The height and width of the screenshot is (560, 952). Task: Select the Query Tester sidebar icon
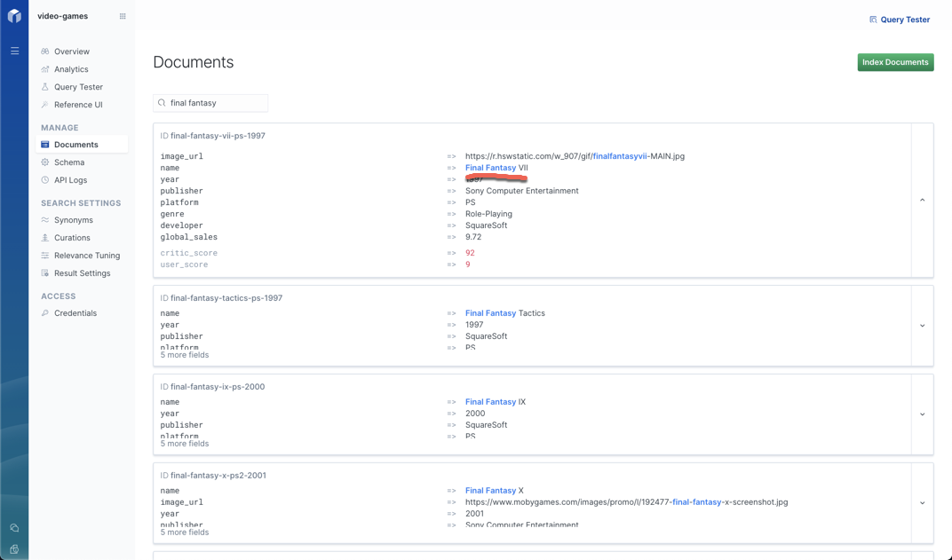coord(44,86)
